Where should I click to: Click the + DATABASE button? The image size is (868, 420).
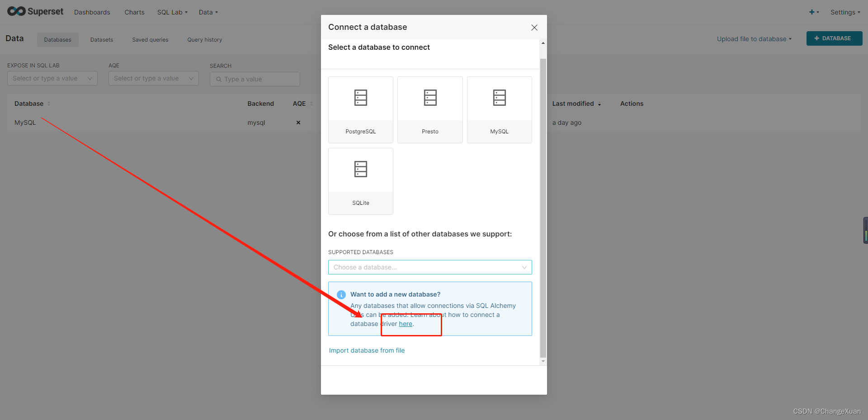pyautogui.click(x=834, y=38)
